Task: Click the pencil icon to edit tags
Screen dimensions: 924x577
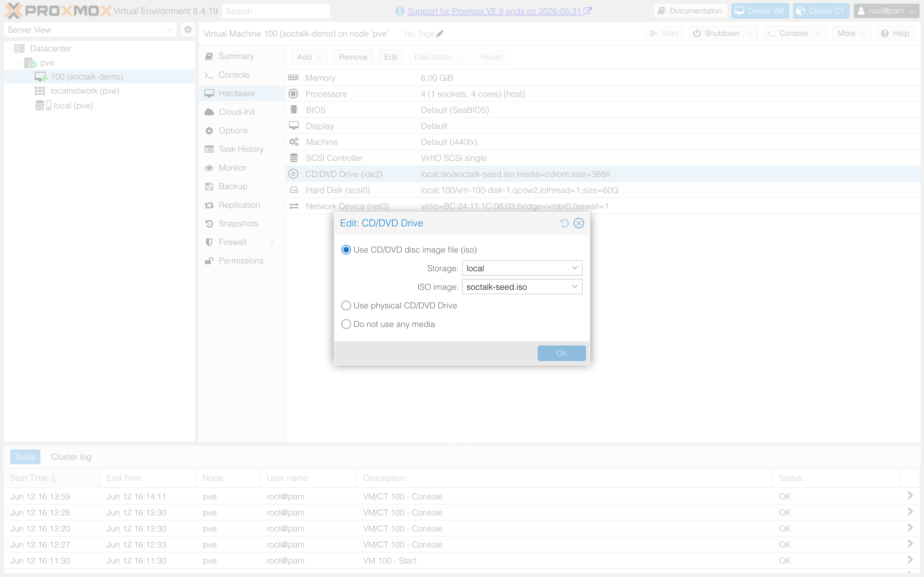Action: click(x=440, y=34)
